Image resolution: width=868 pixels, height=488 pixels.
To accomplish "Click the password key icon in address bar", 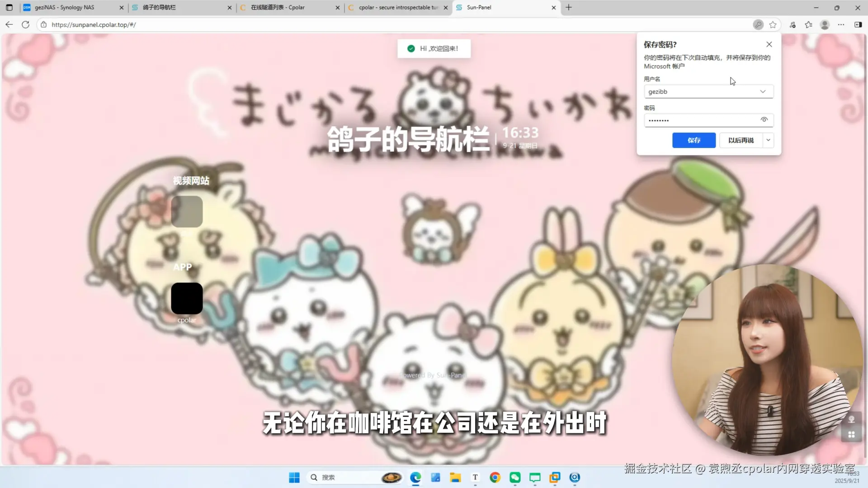I will tap(758, 25).
